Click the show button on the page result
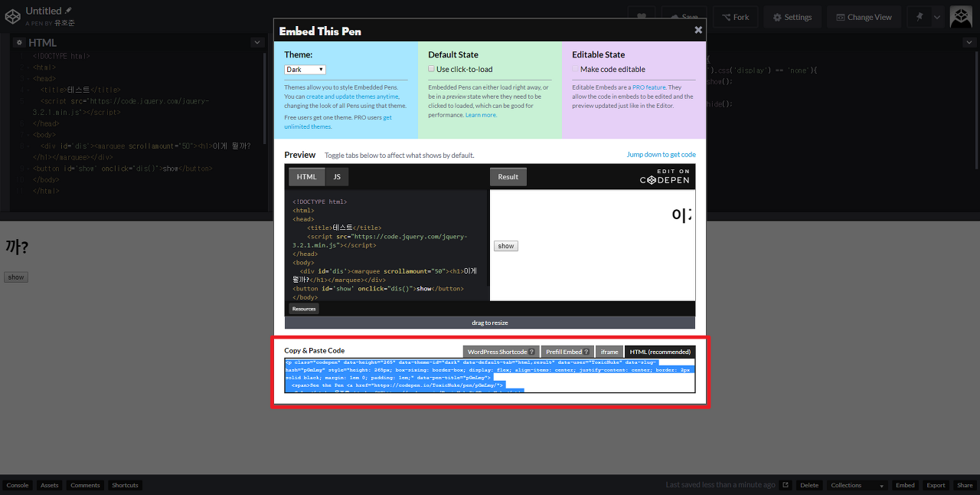 pos(16,277)
